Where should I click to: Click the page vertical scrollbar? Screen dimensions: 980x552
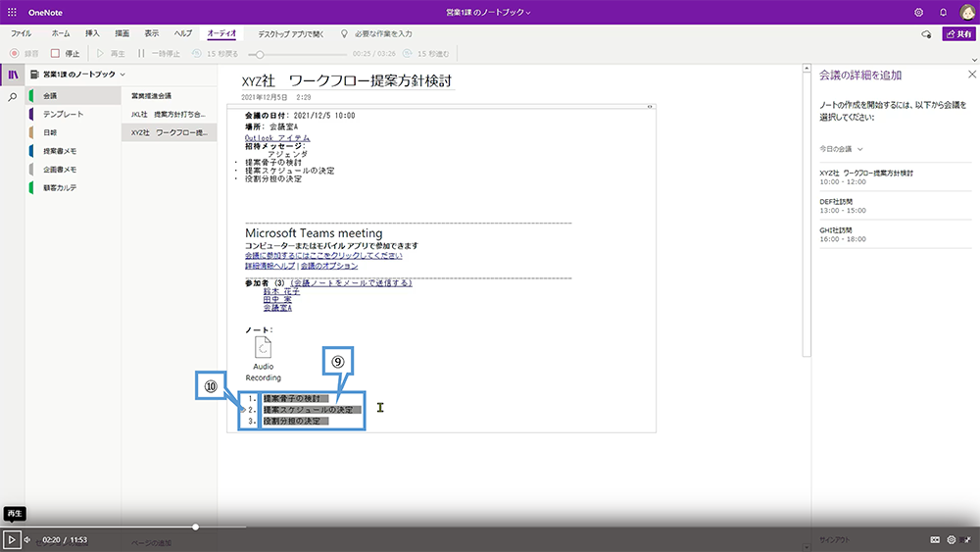(807, 213)
